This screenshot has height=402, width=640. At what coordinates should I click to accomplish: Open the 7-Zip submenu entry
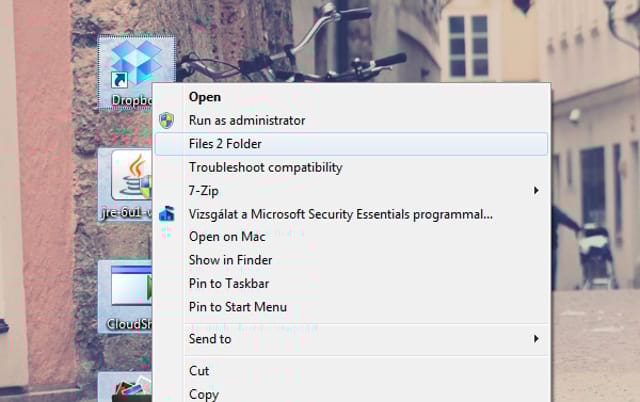coord(351,191)
